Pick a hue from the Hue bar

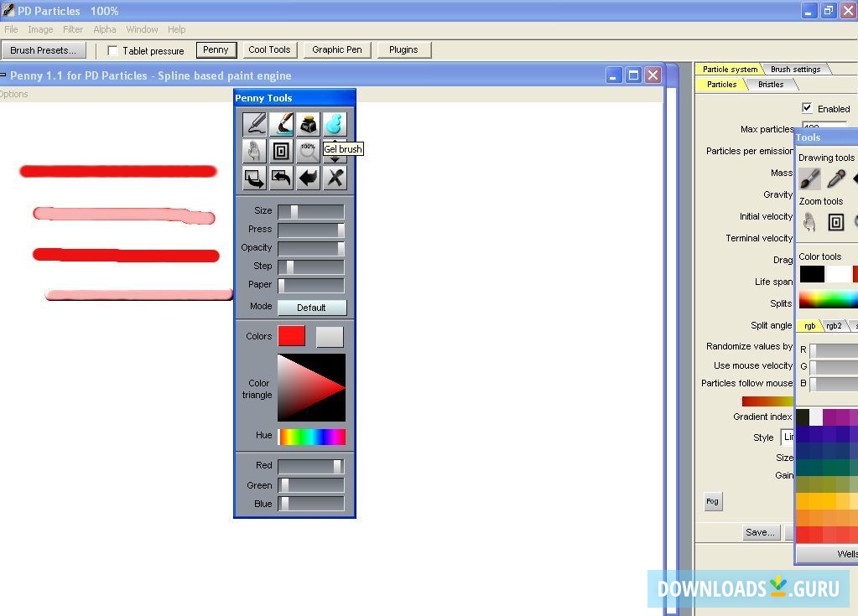(312, 437)
